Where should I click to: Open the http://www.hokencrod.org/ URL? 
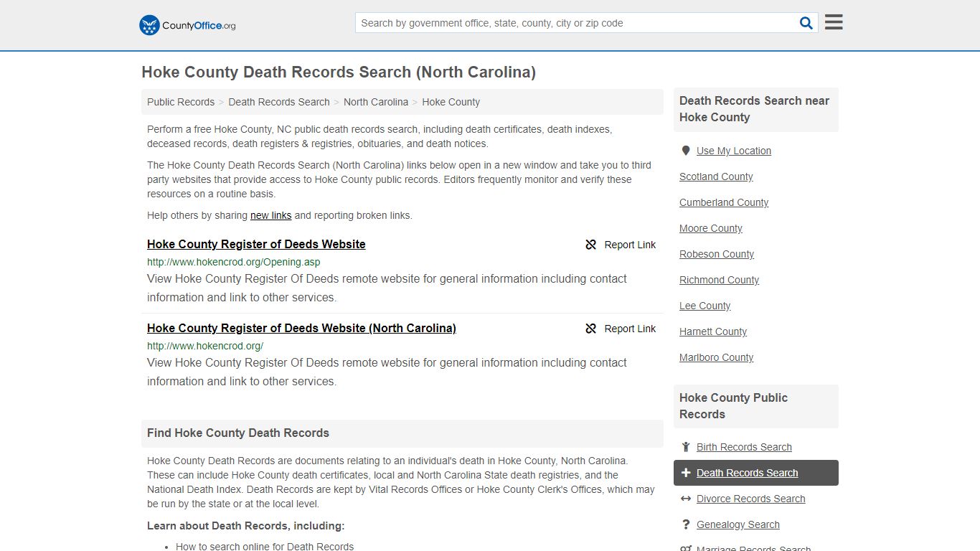point(205,346)
